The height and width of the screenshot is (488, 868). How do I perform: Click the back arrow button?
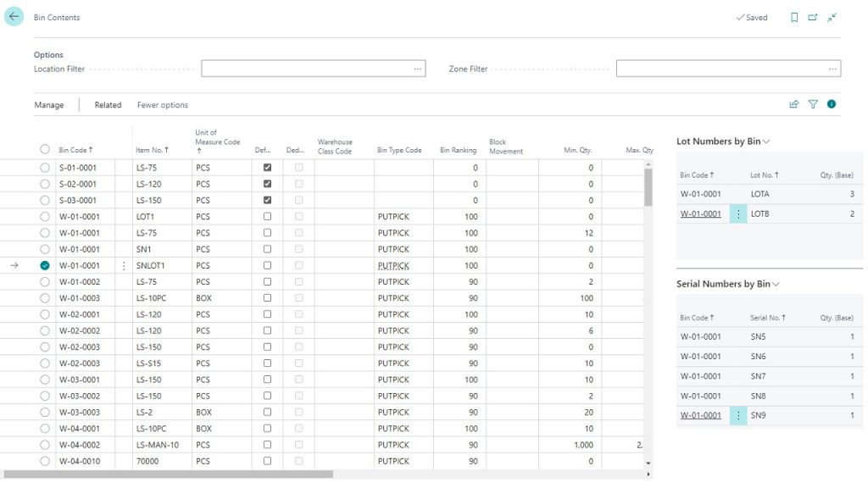[x=14, y=17]
